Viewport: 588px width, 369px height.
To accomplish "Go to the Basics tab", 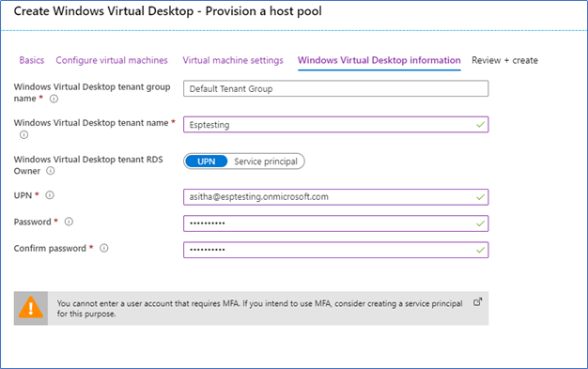I will 32,60.
